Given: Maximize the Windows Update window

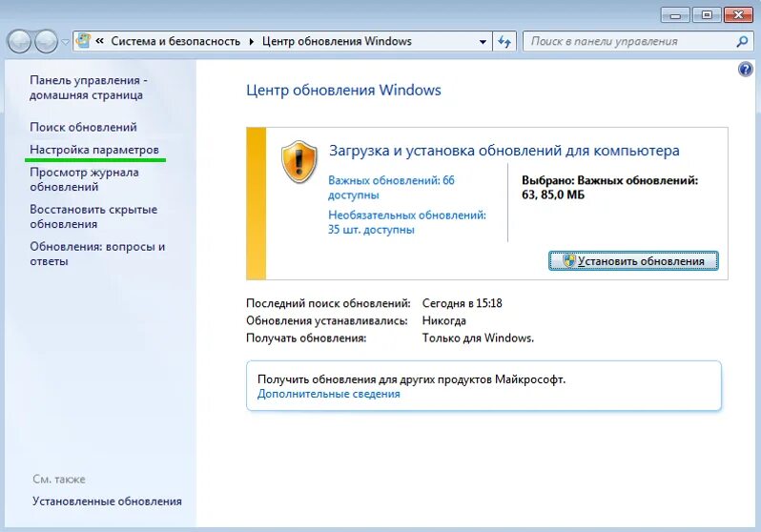Looking at the screenshot, I should [707, 15].
